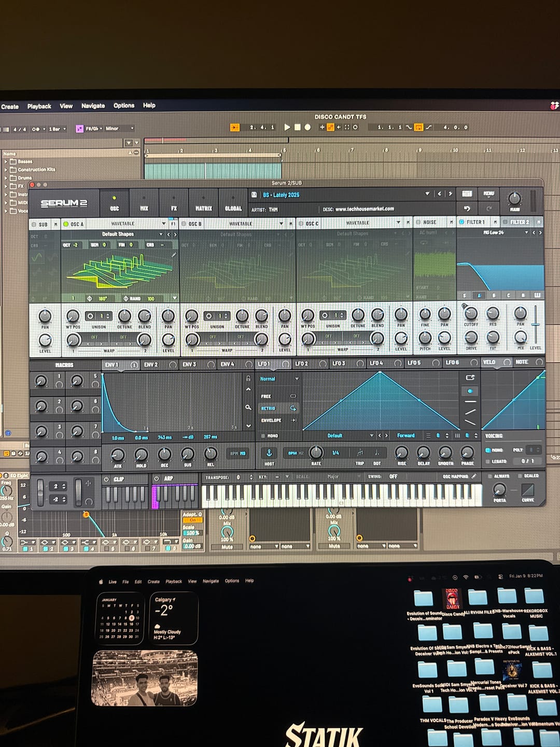Click the Play button in Ableton transport
Viewport: 560px width, 747px height.
tap(287, 127)
